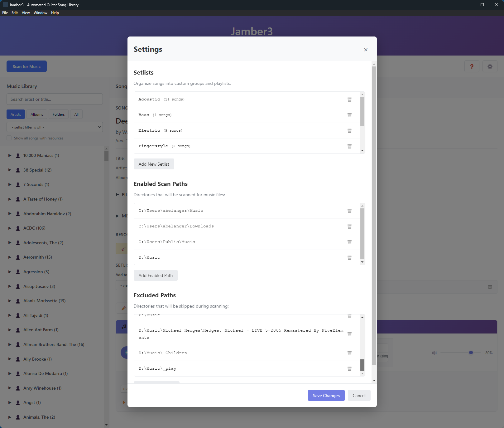Open the Window menu
This screenshot has height=428, width=504.
[41, 13]
